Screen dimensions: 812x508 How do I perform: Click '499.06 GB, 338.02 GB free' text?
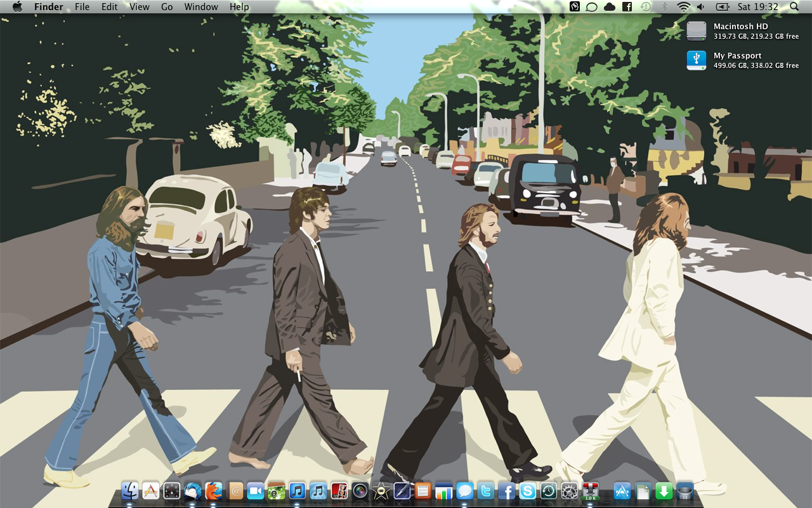click(x=756, y=65)
